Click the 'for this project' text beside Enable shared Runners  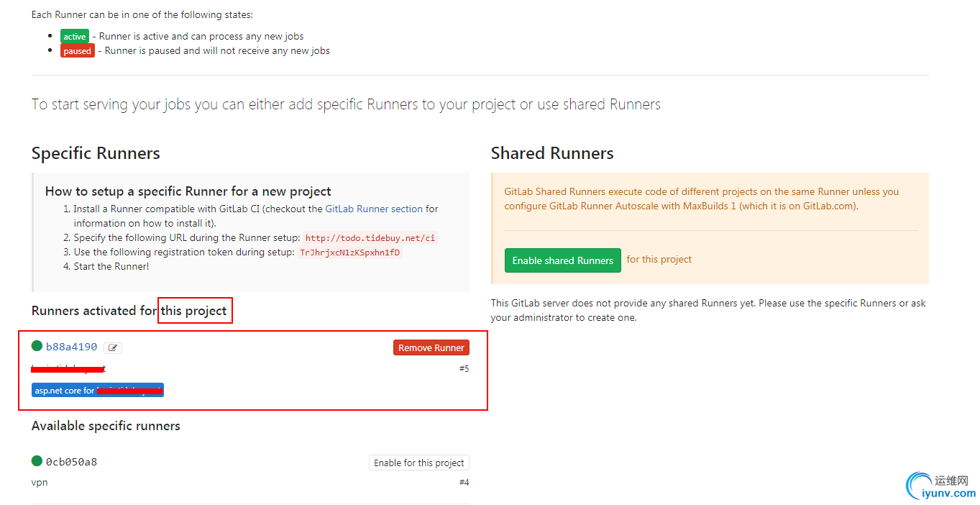[659, 259]
